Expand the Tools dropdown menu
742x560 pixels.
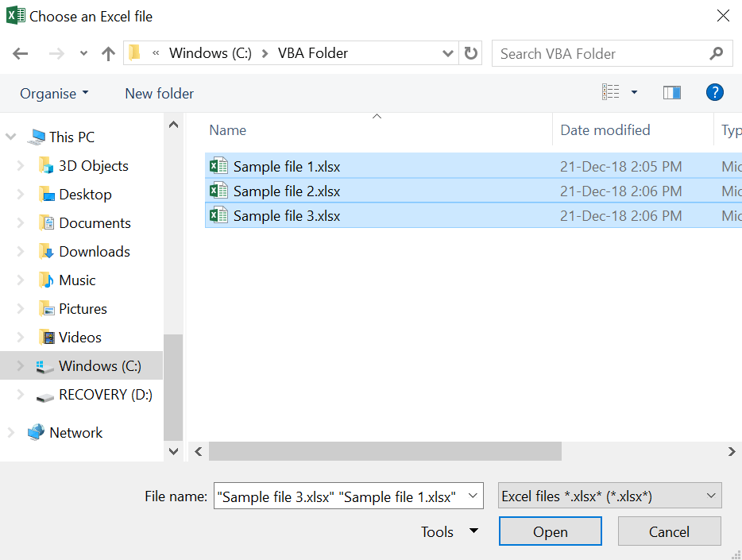point(450,531)
